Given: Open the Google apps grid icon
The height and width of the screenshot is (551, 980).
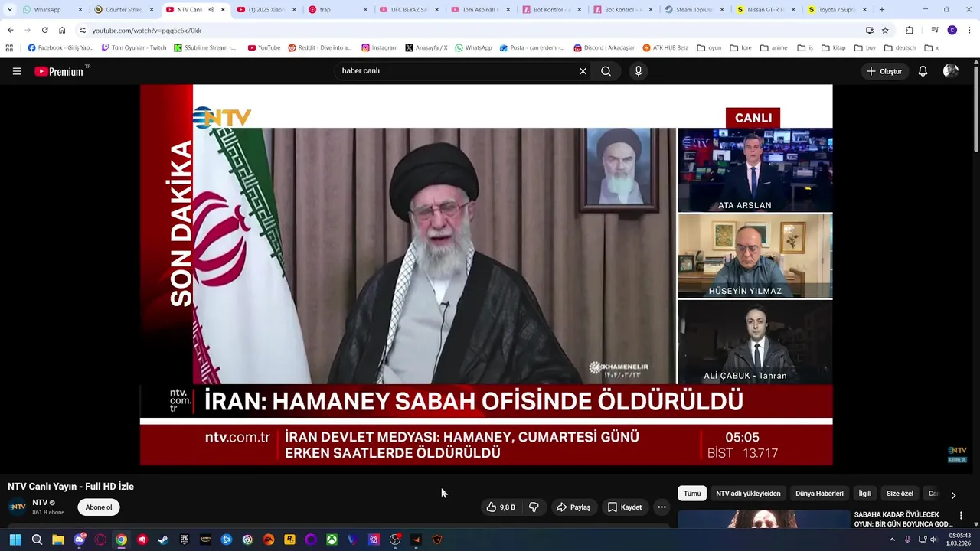Looking at the screenshot, I should (9, 47).
